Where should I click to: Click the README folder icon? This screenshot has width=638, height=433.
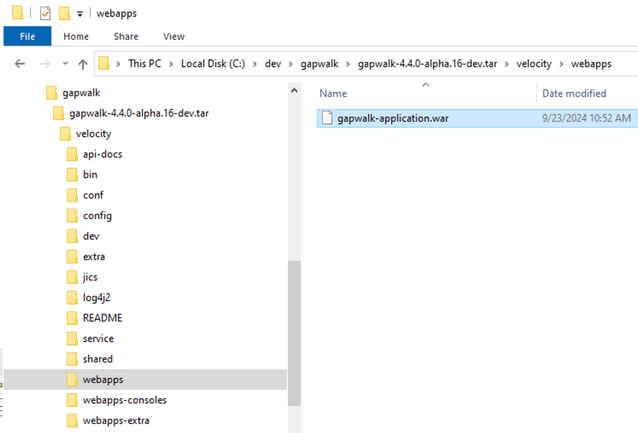pos(72,318)
